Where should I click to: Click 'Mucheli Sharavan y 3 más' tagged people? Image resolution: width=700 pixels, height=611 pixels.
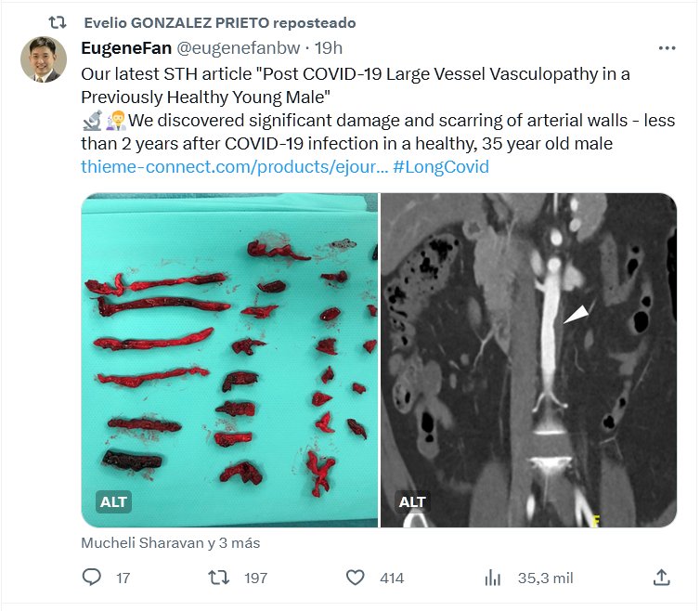pyautogui.click(x=171, y=543)
